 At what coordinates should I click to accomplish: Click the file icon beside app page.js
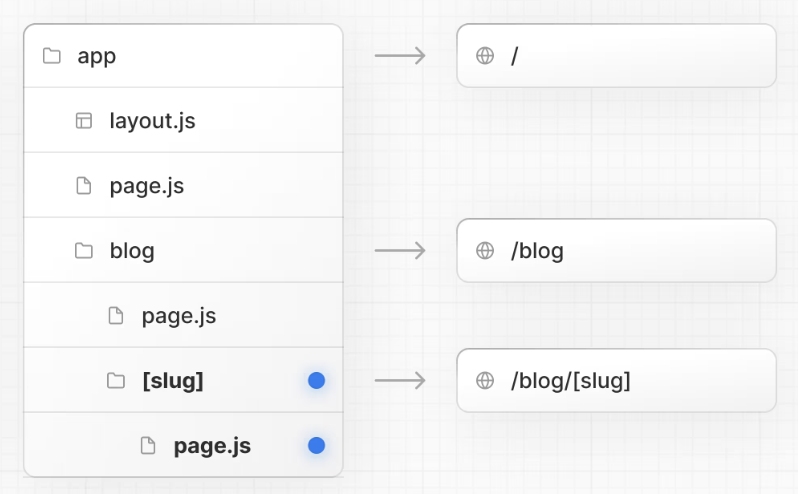click(84, 186)
